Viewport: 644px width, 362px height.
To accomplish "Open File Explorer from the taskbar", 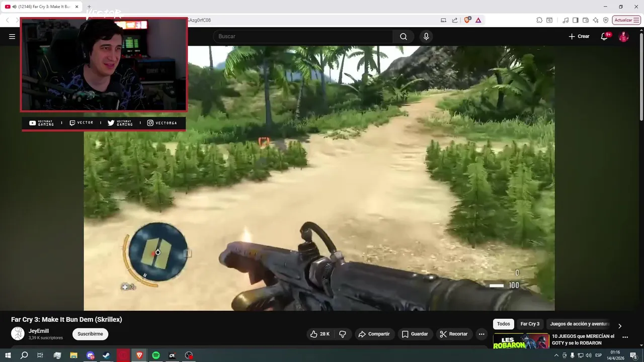I will tap(73, 355).
